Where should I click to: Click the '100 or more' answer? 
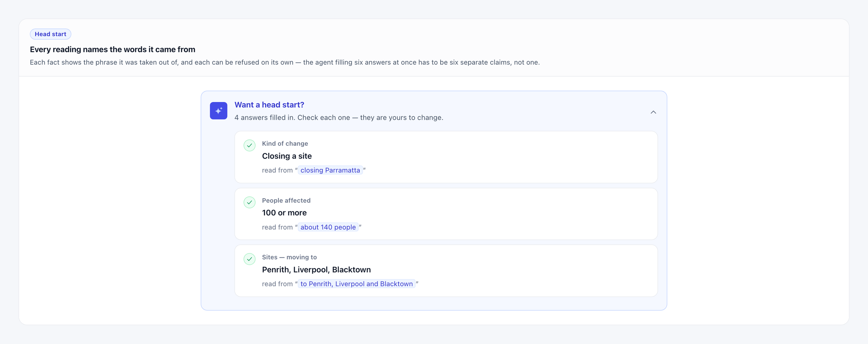pyautogui.click(x=284, y=213)
